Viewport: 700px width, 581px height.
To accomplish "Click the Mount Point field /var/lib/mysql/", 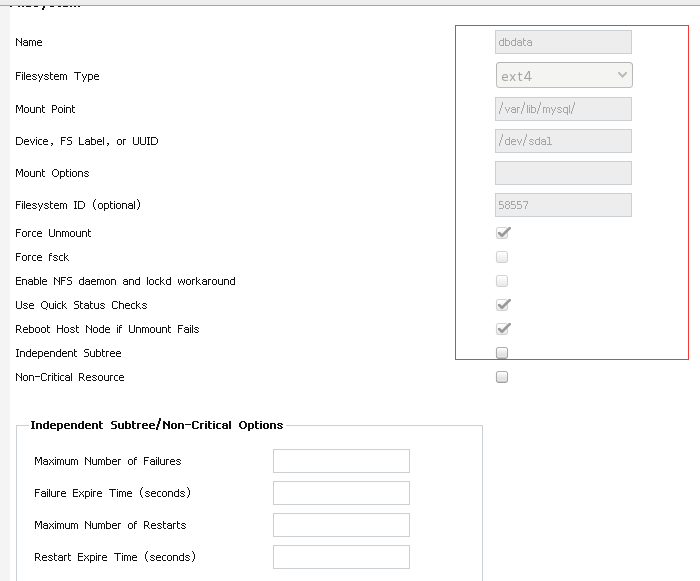I will point(563,109).
